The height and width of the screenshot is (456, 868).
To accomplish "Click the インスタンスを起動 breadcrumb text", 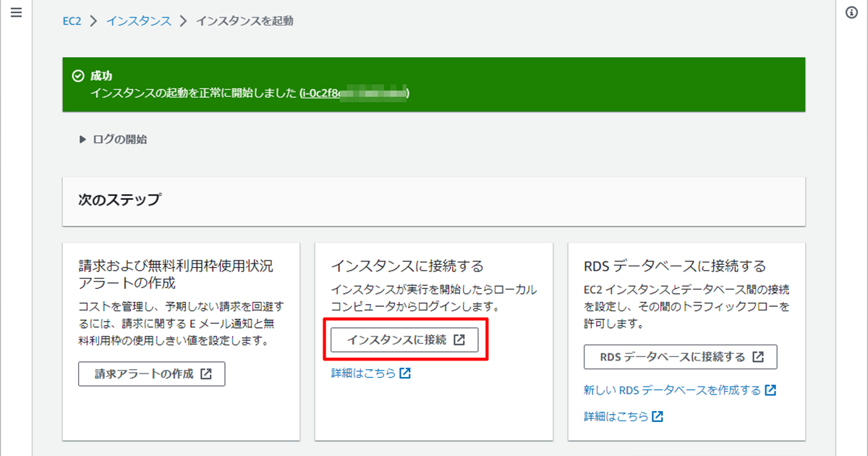I will (244, 21).
